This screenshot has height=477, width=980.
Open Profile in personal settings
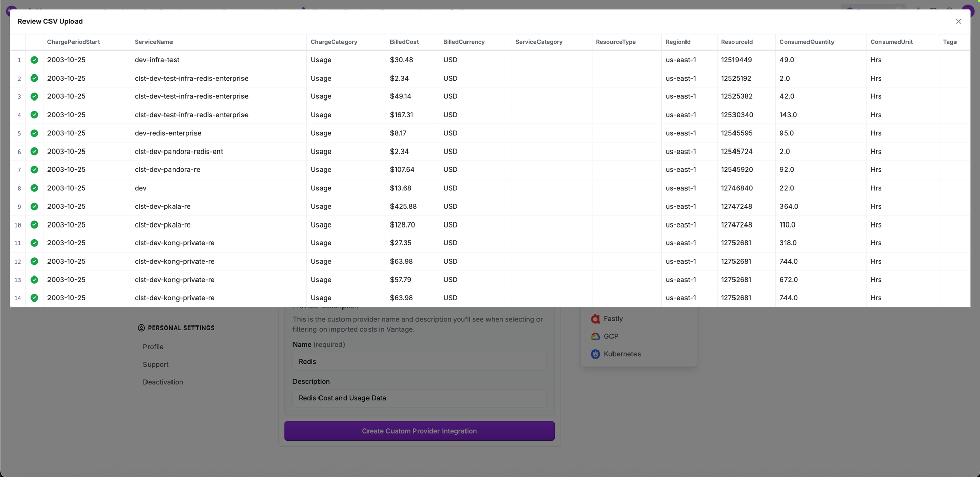[153, 347]
